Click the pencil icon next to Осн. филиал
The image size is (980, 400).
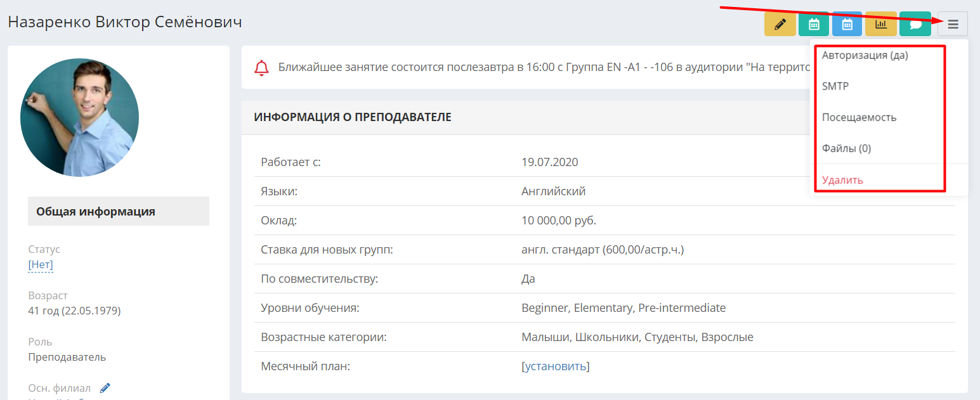click(x=105, y=388)
